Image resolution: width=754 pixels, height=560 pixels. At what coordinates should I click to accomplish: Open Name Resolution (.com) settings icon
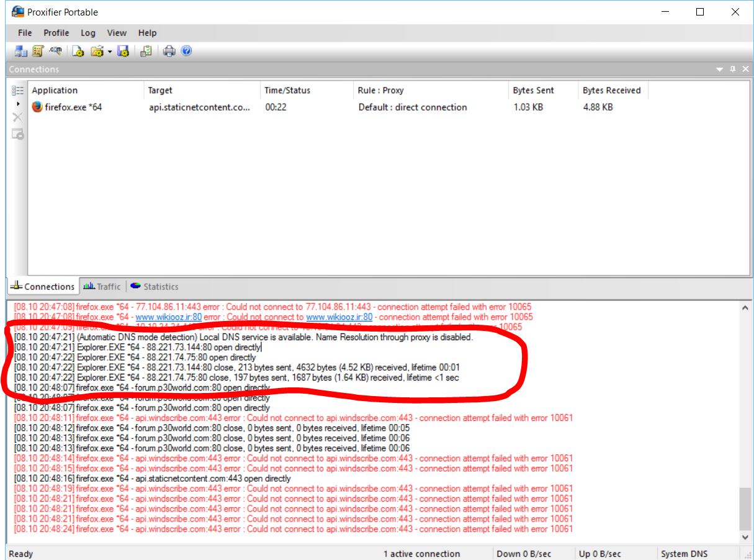point(55,52)
